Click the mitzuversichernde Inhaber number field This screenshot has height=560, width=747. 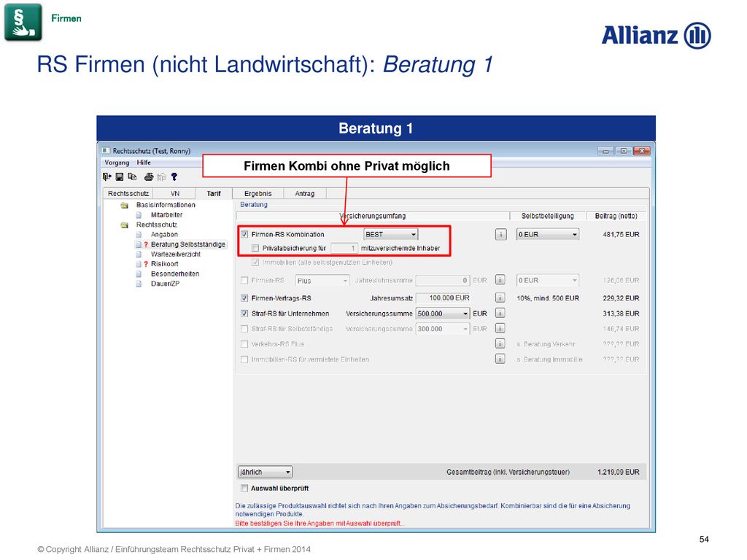coord(344,248)
